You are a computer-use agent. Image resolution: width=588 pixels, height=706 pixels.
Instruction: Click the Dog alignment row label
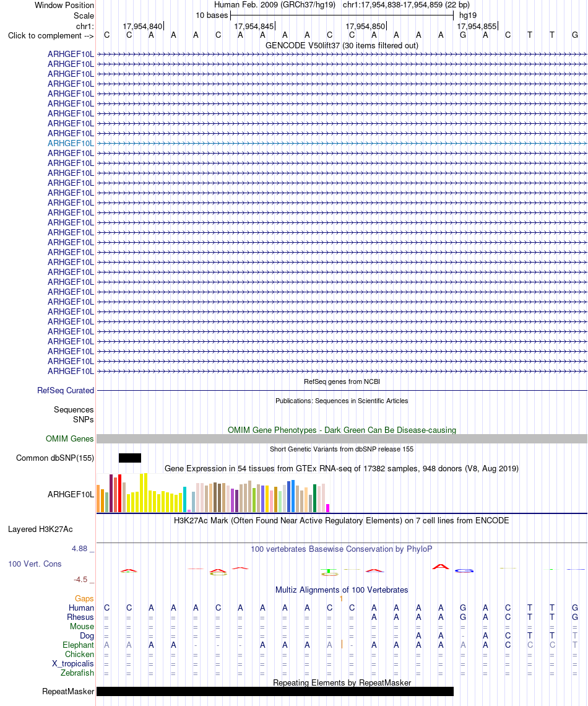point(87,636)
